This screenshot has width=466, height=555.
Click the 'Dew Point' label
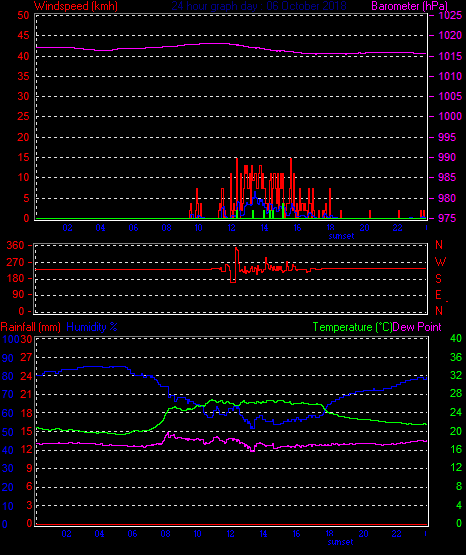(x=417, y=327)
